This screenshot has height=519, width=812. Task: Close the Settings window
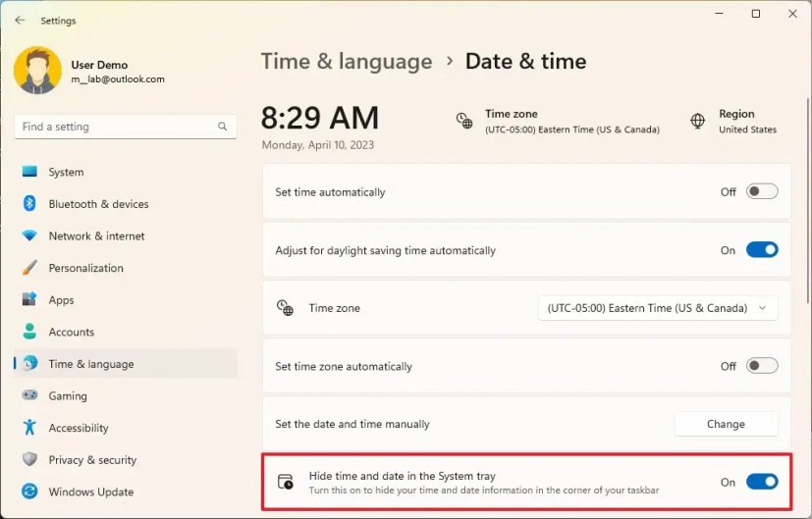click(x=792, y=14)
